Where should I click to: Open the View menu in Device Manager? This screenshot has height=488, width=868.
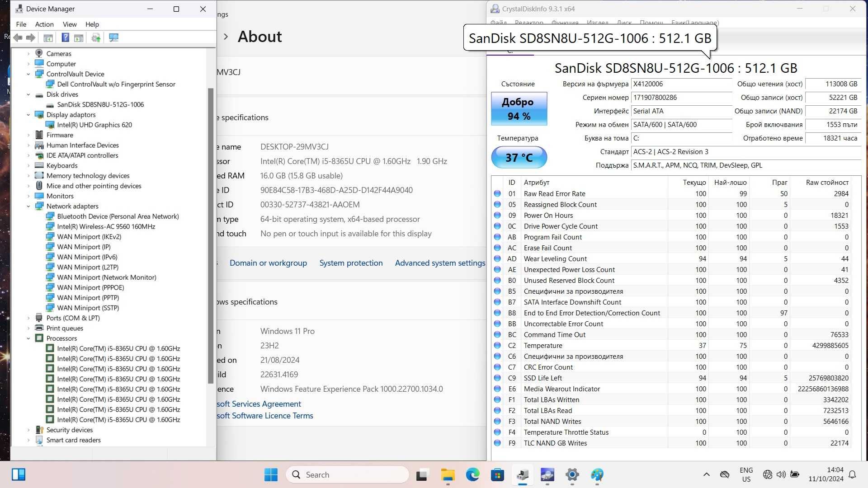pyautogui.click(x=70, y=24)
